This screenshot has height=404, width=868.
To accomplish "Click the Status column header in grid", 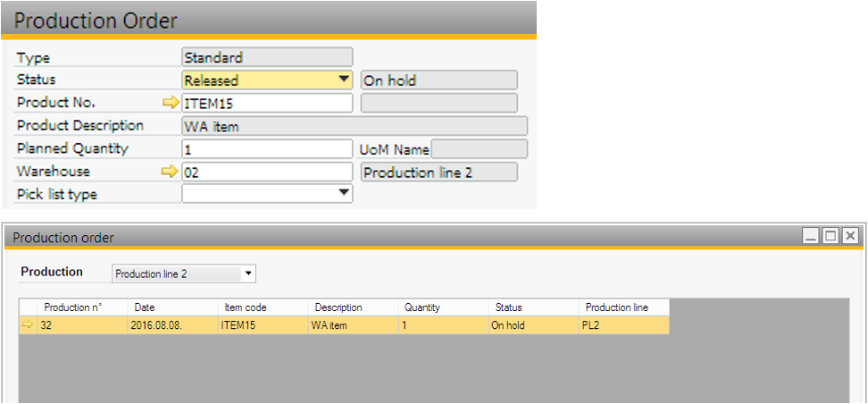I will click(x=533, y=307).
